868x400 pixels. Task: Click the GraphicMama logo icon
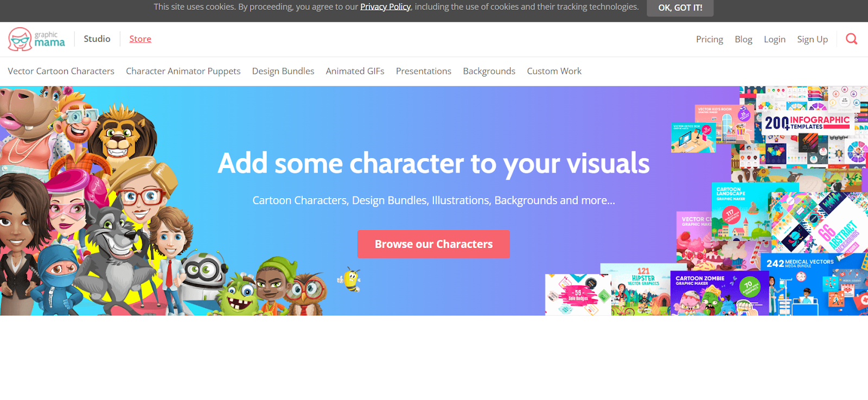[20, 39]
